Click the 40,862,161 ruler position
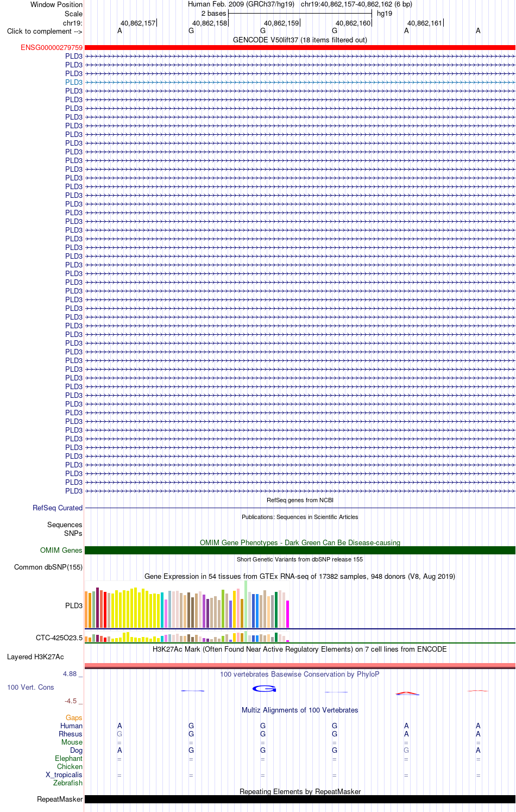Image resolution: width=516 pixels, height=812 pixels. tap(425, 23)
